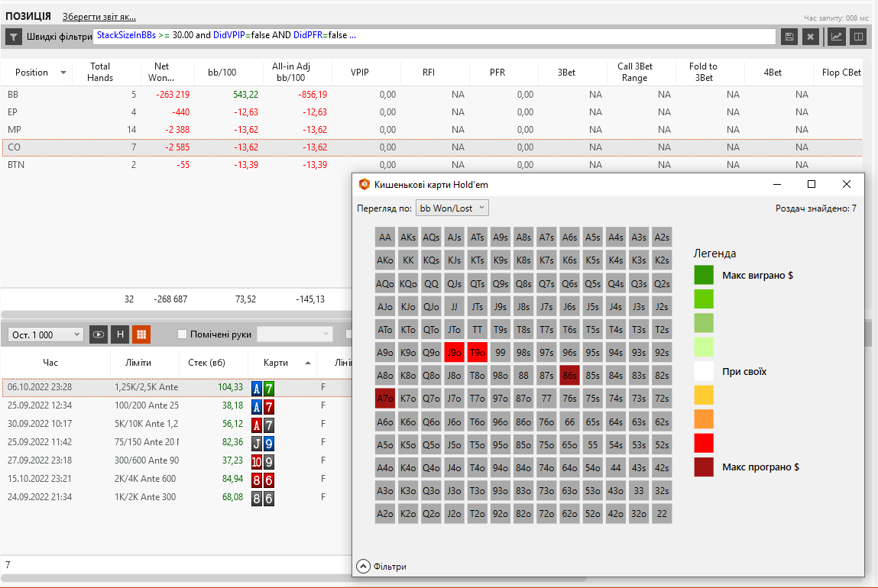The height and width of the screenshot is (588, 878).
Task: Select hand dated 15.10.2022 23:21
Action: [177, 479]
